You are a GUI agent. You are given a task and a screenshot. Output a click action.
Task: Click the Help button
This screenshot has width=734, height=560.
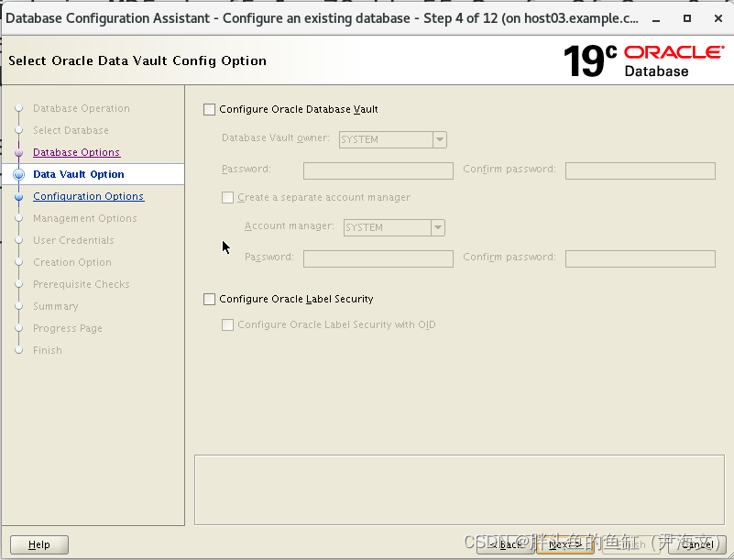(x=39, y=544)
